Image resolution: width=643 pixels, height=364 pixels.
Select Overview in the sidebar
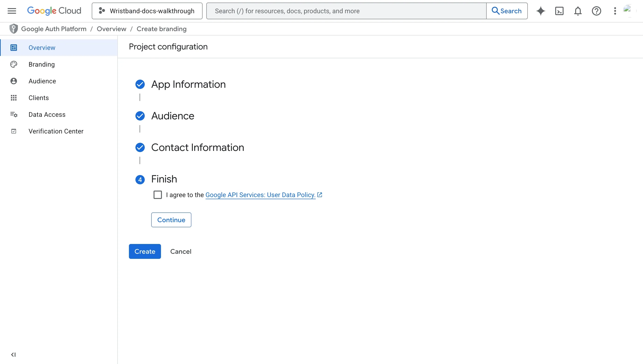[x=59, y=48]
